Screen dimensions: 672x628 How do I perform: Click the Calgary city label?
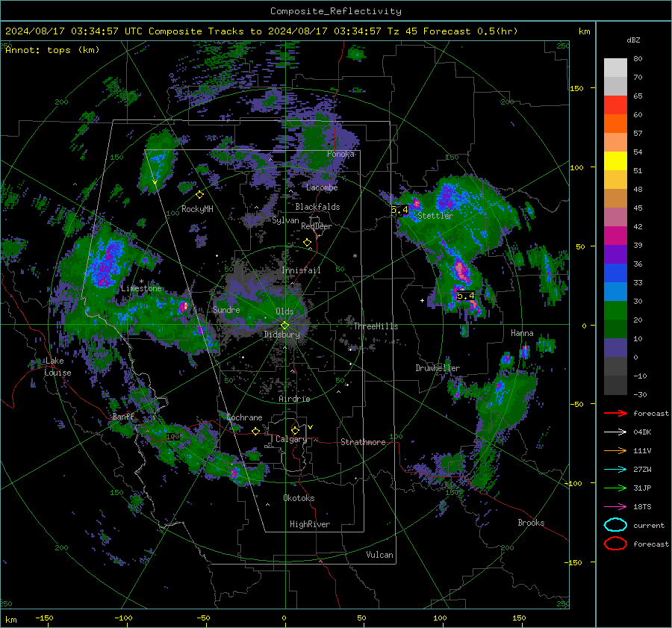pyautogui.click(x=291, y=439)
